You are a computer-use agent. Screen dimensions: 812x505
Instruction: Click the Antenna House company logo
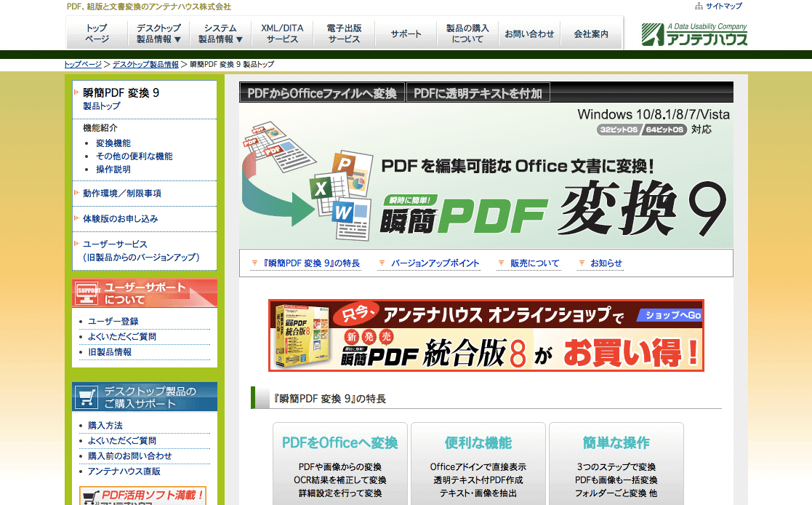694,34
